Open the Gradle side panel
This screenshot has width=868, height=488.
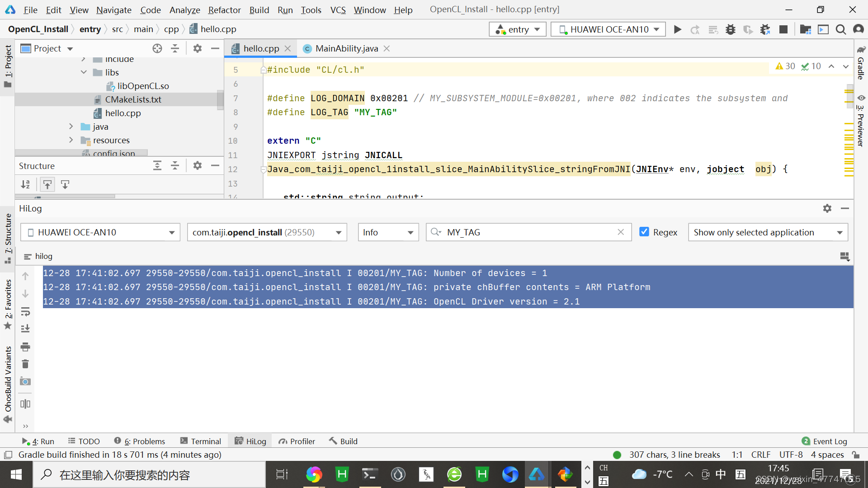(x=861, y=62)
